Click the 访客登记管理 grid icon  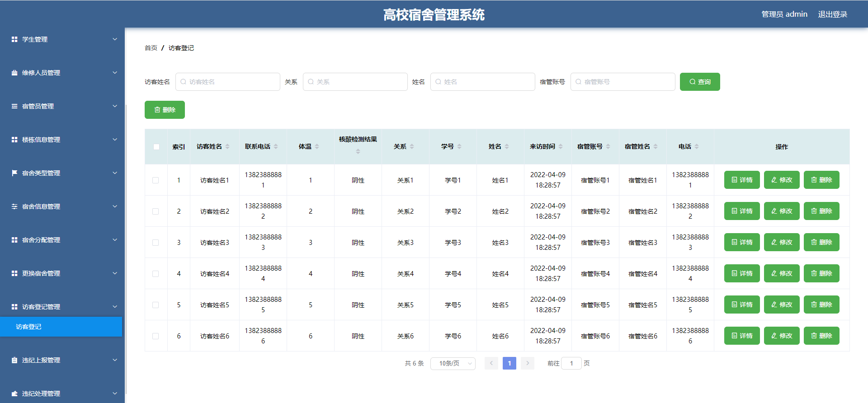[14, 307]
